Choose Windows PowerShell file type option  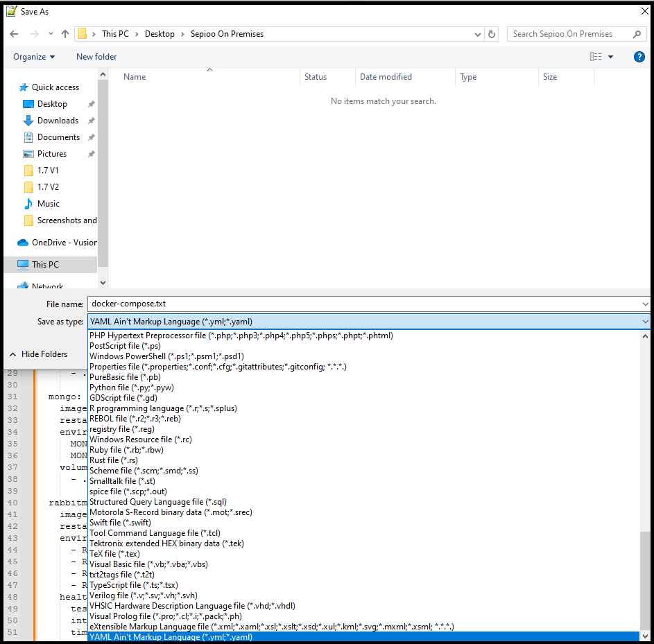[166, 356]
